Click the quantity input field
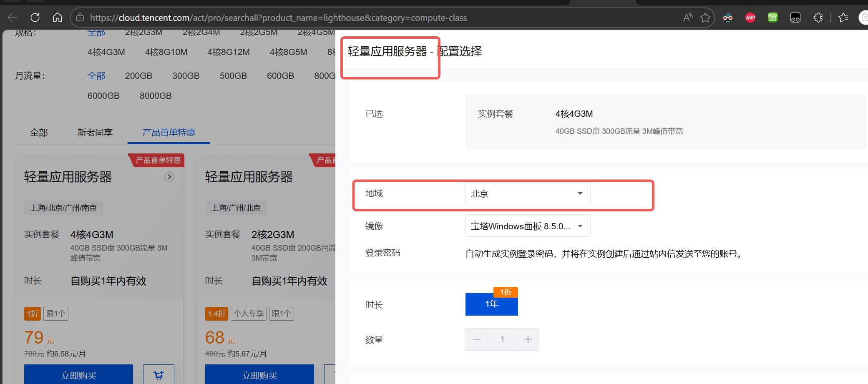Viewport: 868px width, 384px height. [x=502, y=339]
